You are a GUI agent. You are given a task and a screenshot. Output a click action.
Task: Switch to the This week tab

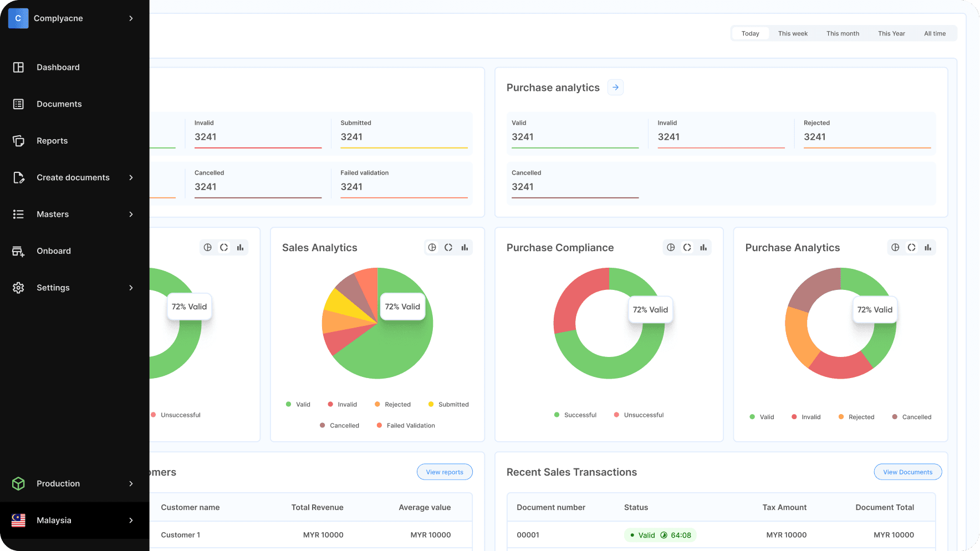click(x=793, y=33)
